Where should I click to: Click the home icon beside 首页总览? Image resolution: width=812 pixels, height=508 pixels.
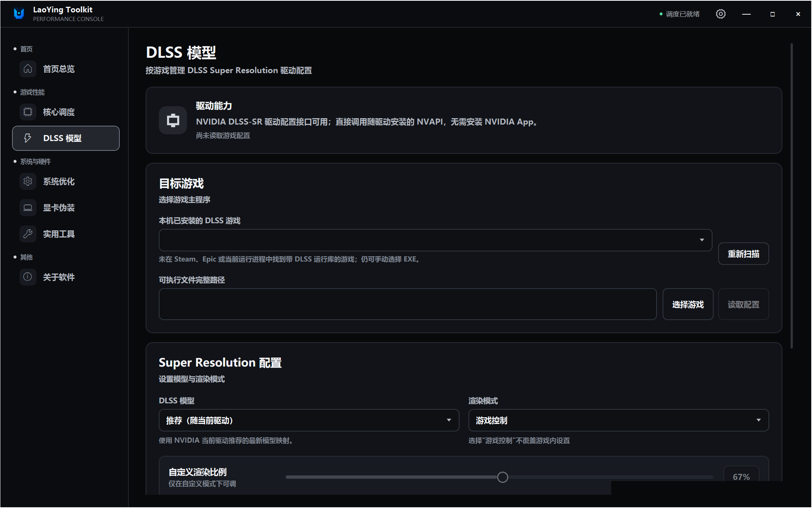point(28,69)
